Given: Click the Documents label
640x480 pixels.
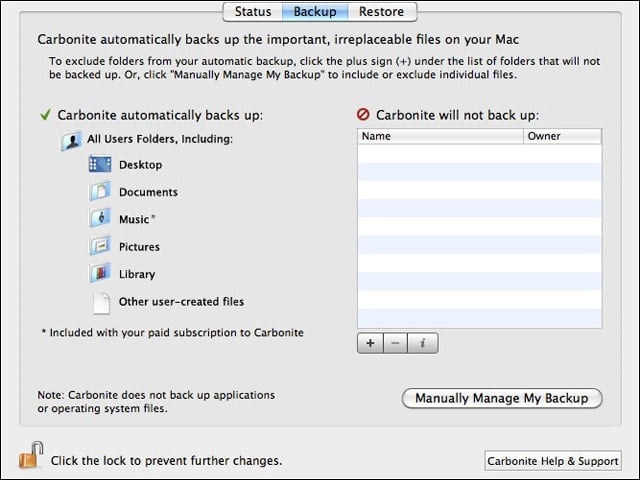Looking at the screenshot, I should [148, 192].
